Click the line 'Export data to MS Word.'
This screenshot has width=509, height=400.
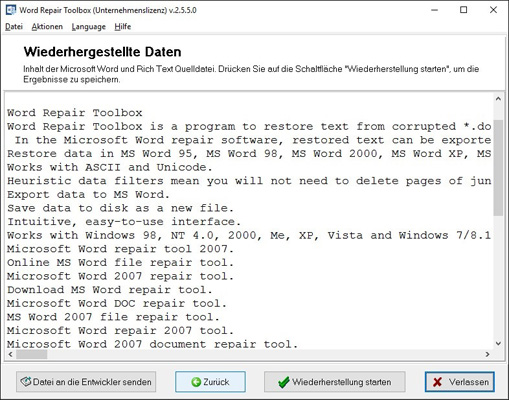[x=88, y=194]
